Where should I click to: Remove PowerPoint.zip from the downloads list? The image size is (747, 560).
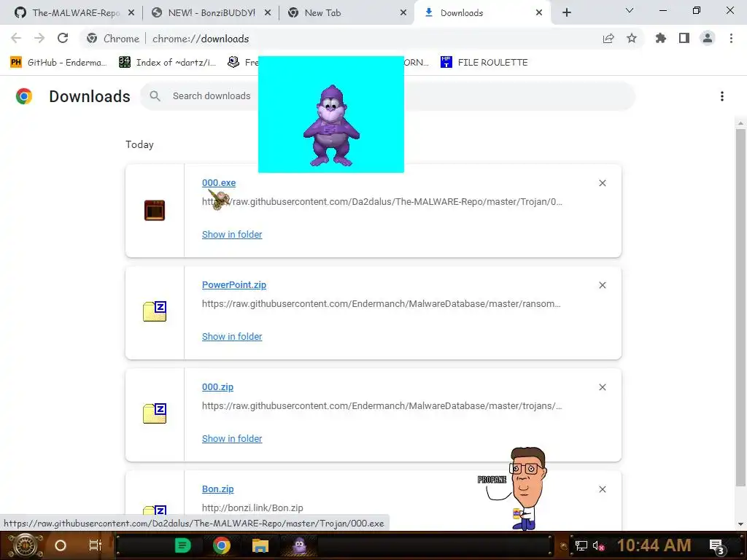(x=602, y=285)
